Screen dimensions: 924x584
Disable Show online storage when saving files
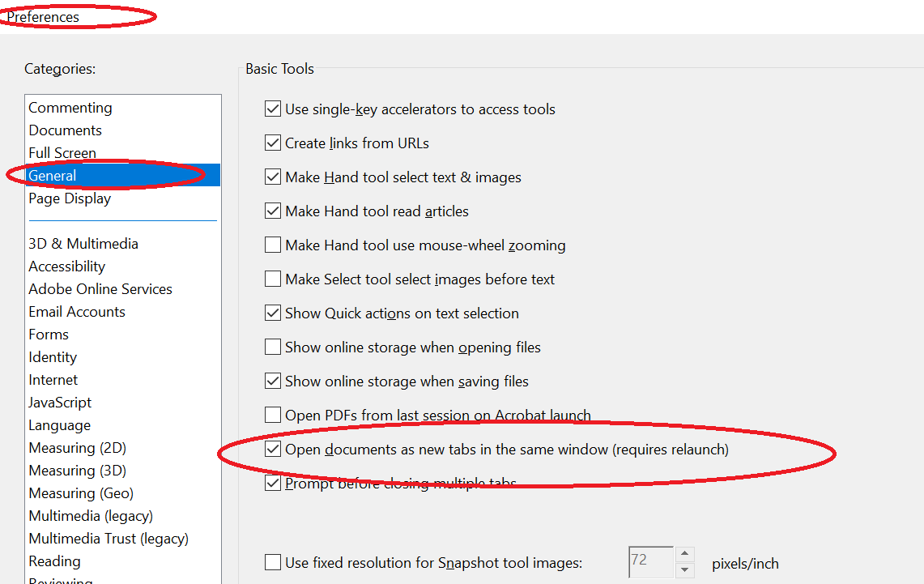[x=273, y=381]
